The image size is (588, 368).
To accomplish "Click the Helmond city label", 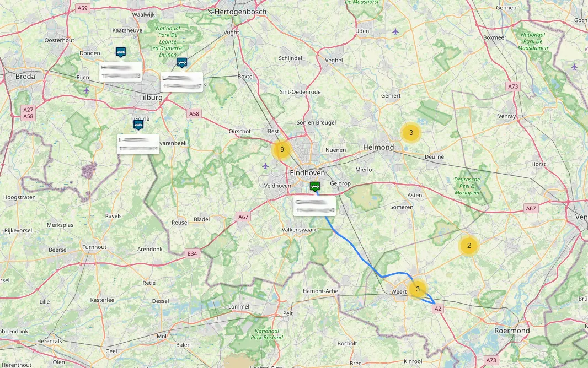I will point(378,147).
